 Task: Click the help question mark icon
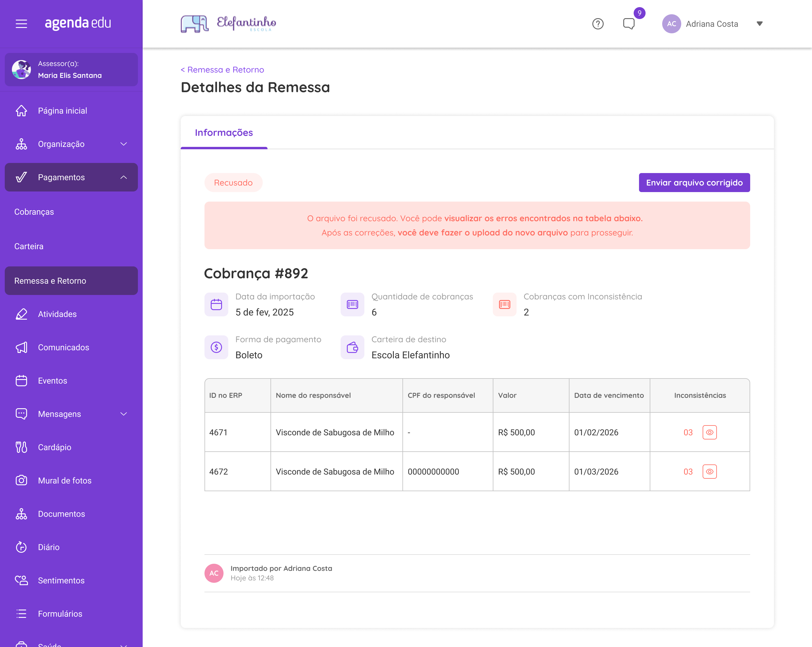598,24
